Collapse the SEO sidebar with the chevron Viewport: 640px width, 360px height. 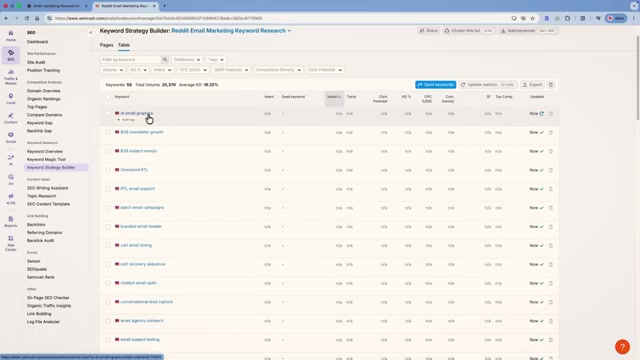pos(91,33)
